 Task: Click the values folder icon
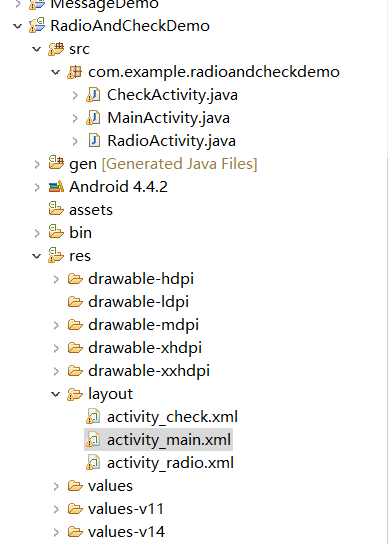click(75, 486)
